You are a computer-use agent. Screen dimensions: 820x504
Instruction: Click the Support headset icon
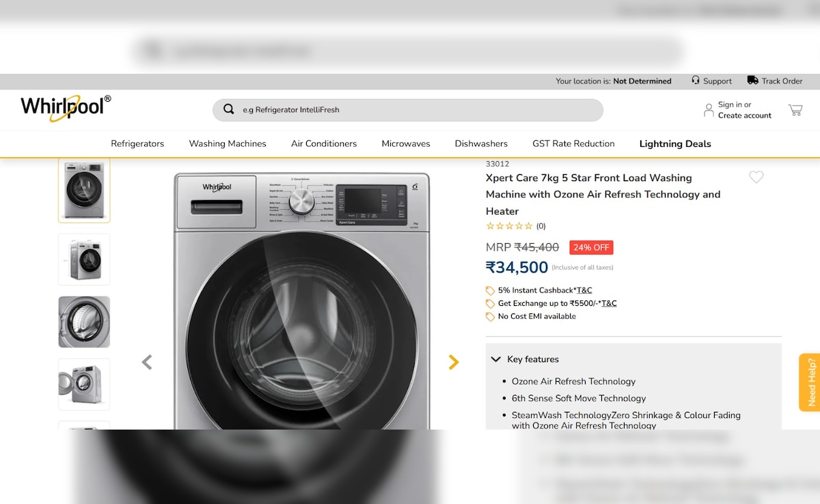(696, 81)
